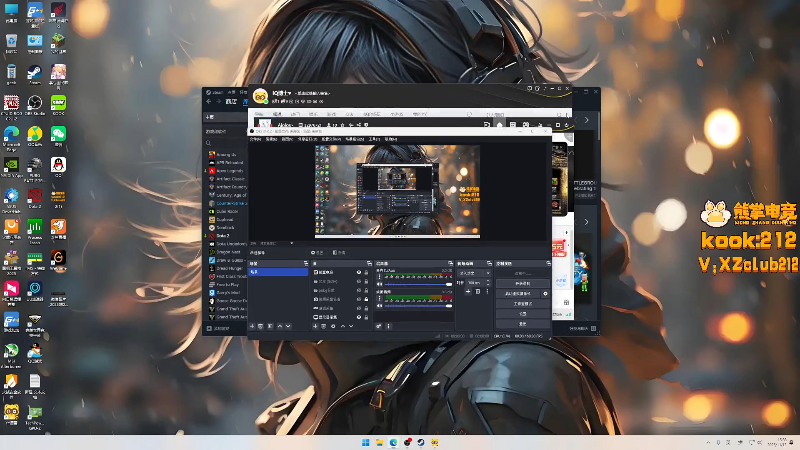Remove the selected source with the trash icon

click(323, 326)
